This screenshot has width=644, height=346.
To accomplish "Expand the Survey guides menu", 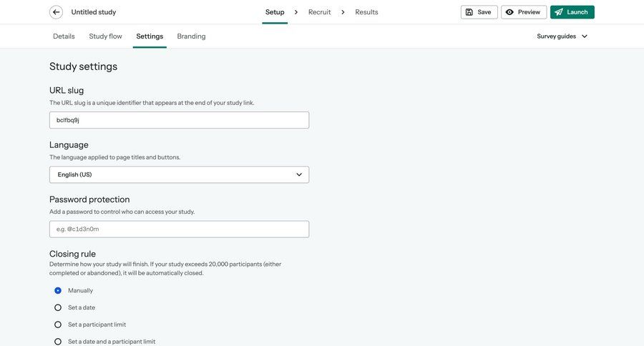I will (562, 36).
